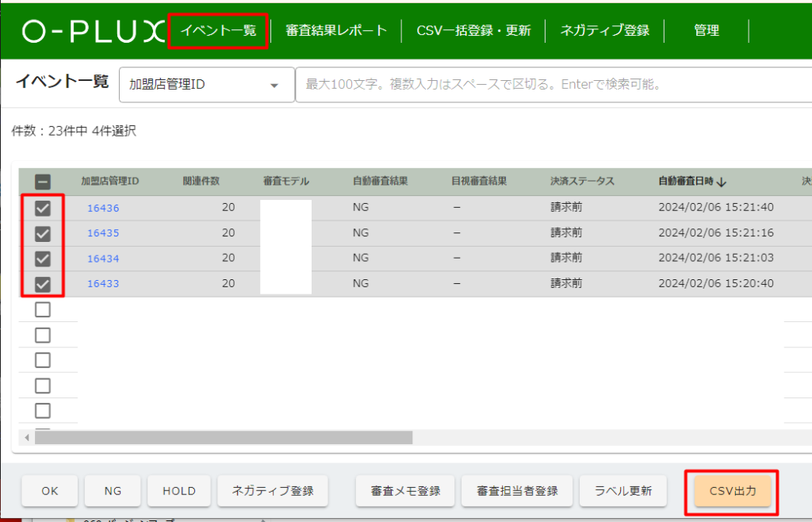
Task: Open the 管理 menu
Action: point(707,31)
